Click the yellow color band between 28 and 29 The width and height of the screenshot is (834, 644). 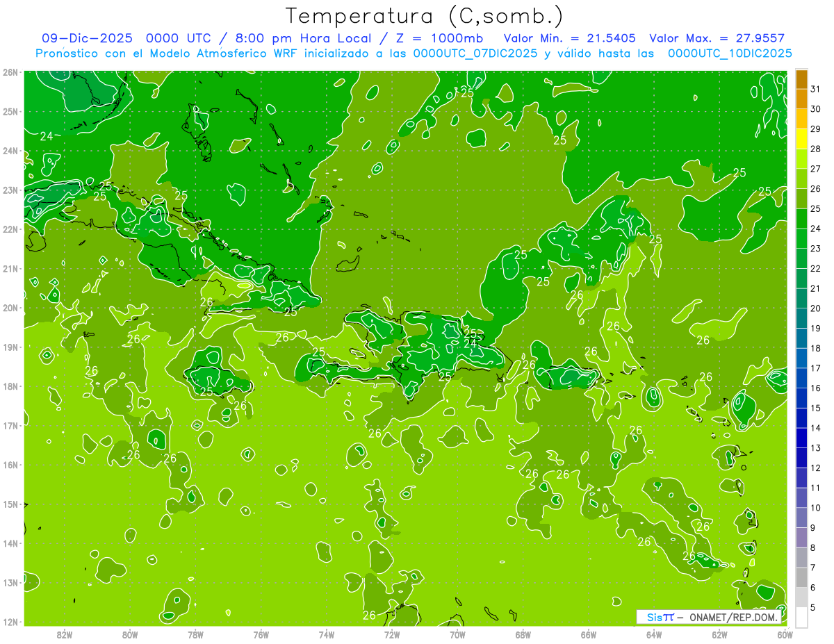click(801, 139)
